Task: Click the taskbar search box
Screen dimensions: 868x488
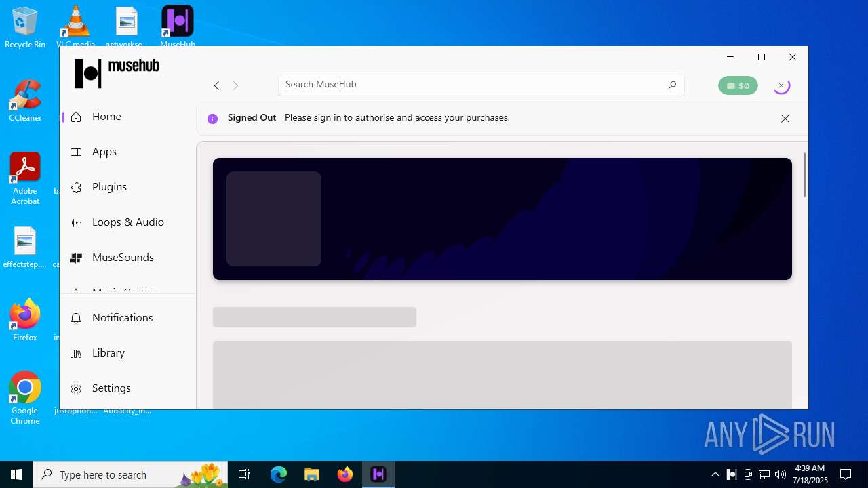Action: tap(132, 474)
